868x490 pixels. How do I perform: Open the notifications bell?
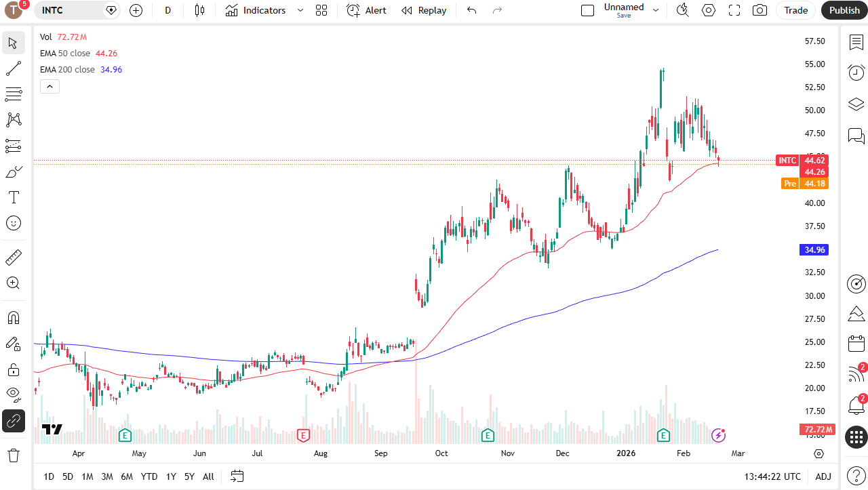click(856, 406)
